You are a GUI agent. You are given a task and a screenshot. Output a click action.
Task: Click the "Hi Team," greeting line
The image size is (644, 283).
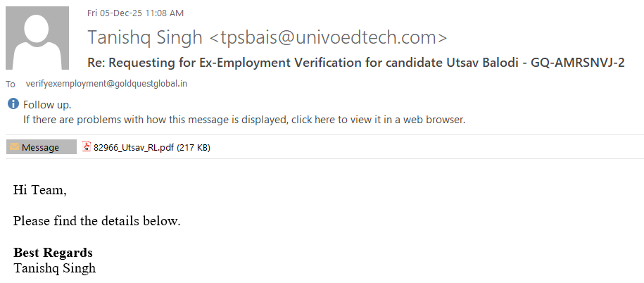click(x=40, y=190)
